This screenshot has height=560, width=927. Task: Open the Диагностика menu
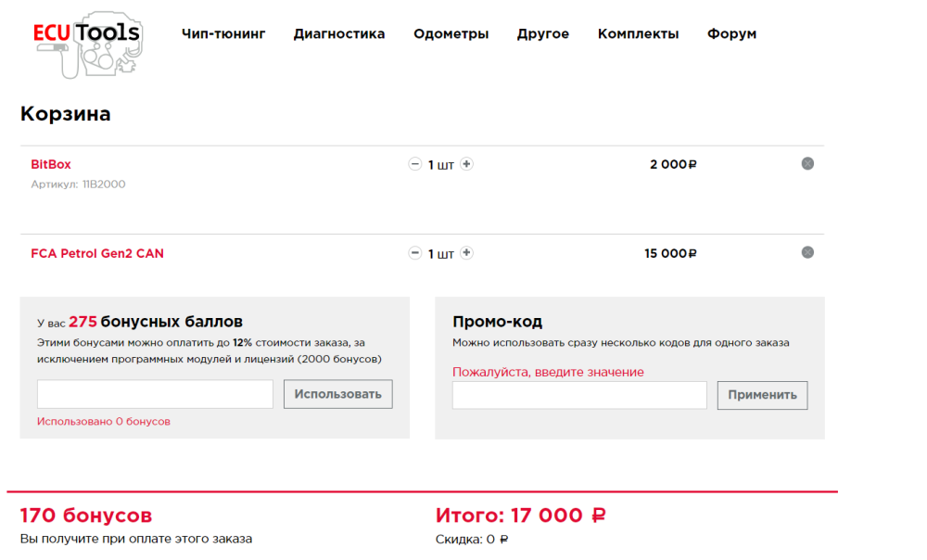338,33
